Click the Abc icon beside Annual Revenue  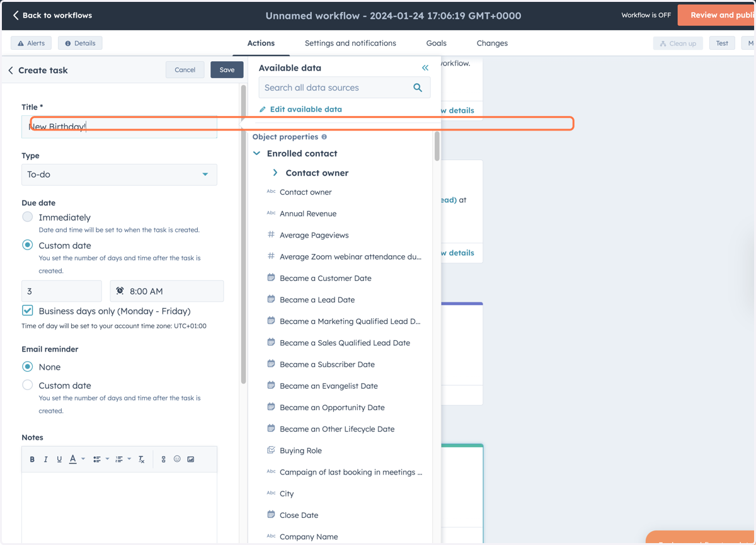[x=271, y=213]
